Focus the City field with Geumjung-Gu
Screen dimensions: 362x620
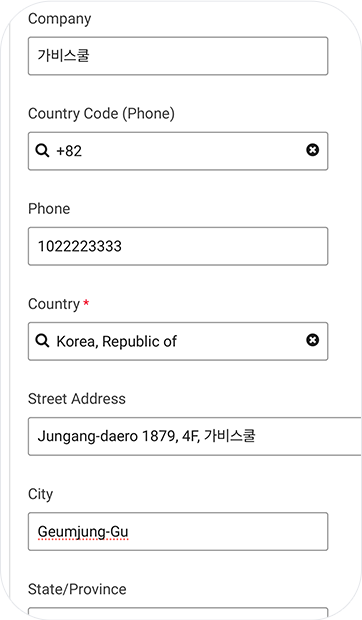pos(178,531)
